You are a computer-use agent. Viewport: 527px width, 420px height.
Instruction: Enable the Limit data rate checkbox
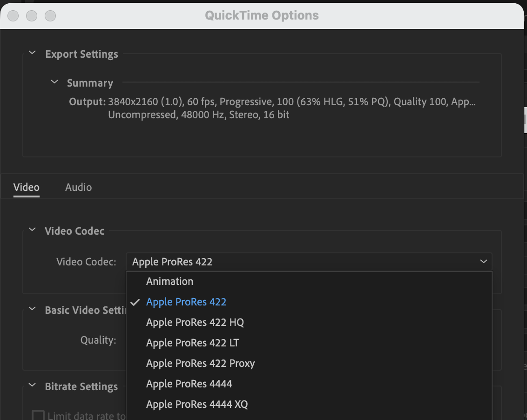tap(38, 415)
